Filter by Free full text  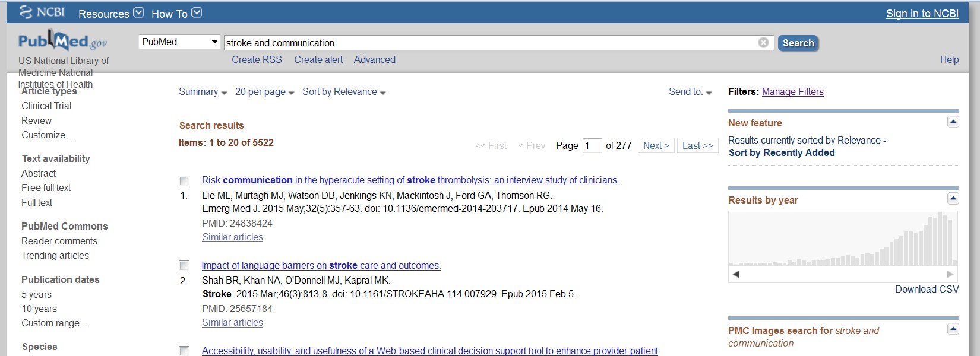pos(46,187)
